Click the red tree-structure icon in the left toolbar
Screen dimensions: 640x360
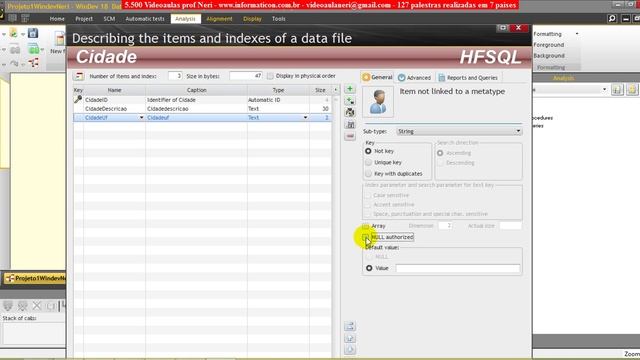(33, 63)
